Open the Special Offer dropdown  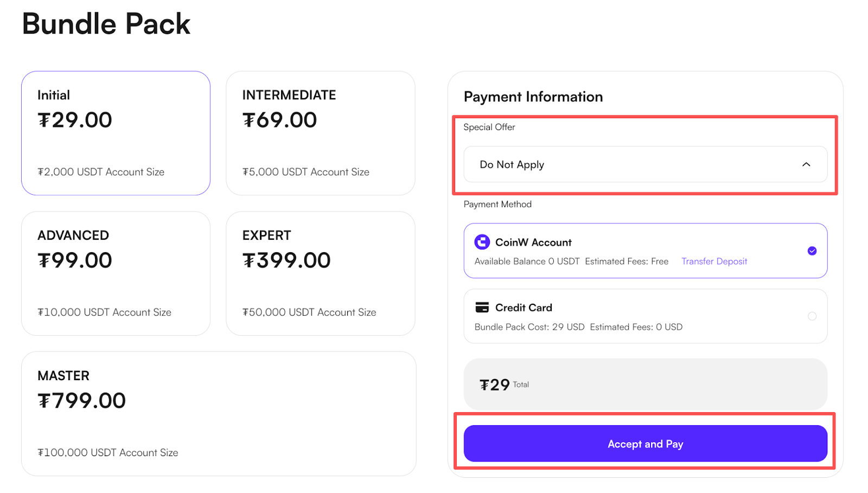(645, 164)
